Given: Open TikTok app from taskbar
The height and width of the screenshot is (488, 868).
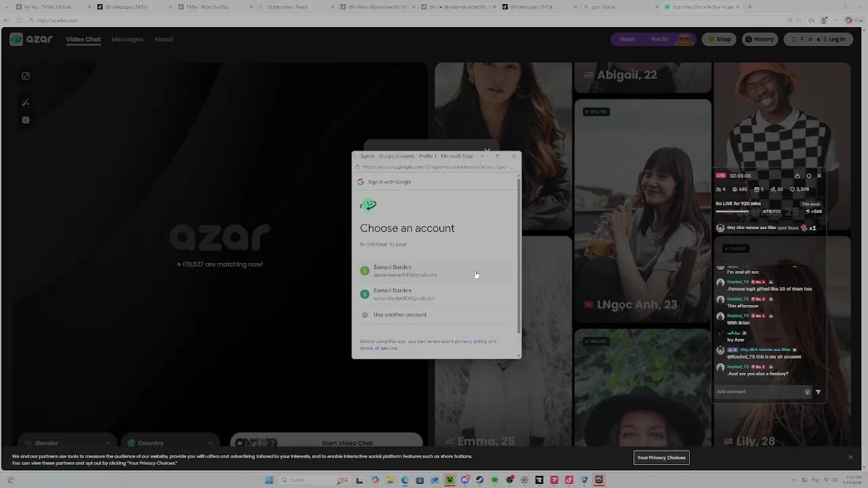Looking at the screenshot, I should (x=569, y=480).
